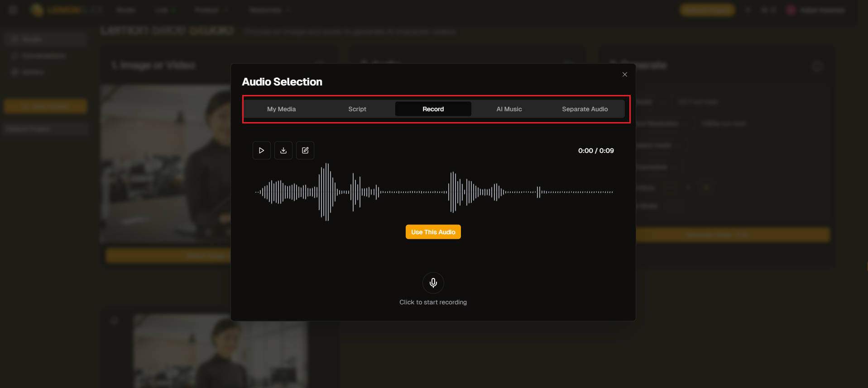Seek within the audio waveform
868x388 pixels.
click(434, 192)
